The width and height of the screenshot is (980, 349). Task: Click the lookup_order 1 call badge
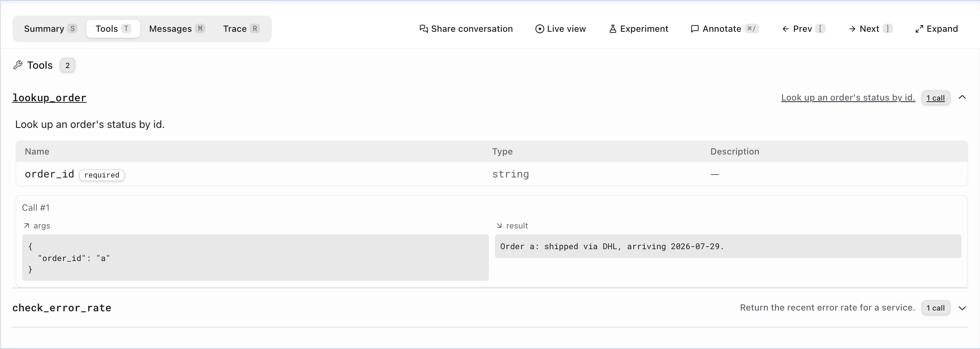[x=935, y=98]
